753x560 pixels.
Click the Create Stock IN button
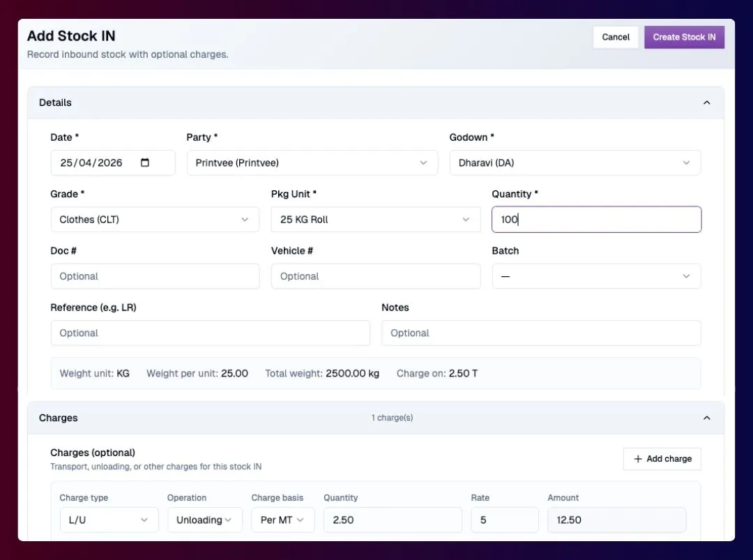(684, 37)
